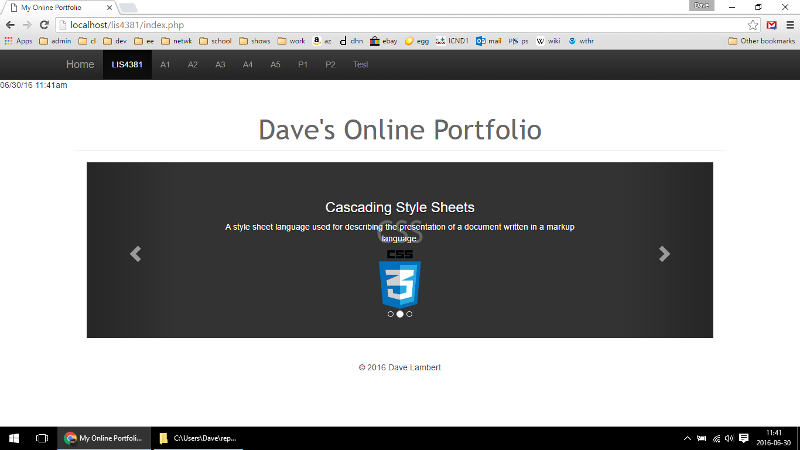The height and width of the screenshot is (450, 800).
Task: Click the browser forward arrow
Action: (27, 25)
